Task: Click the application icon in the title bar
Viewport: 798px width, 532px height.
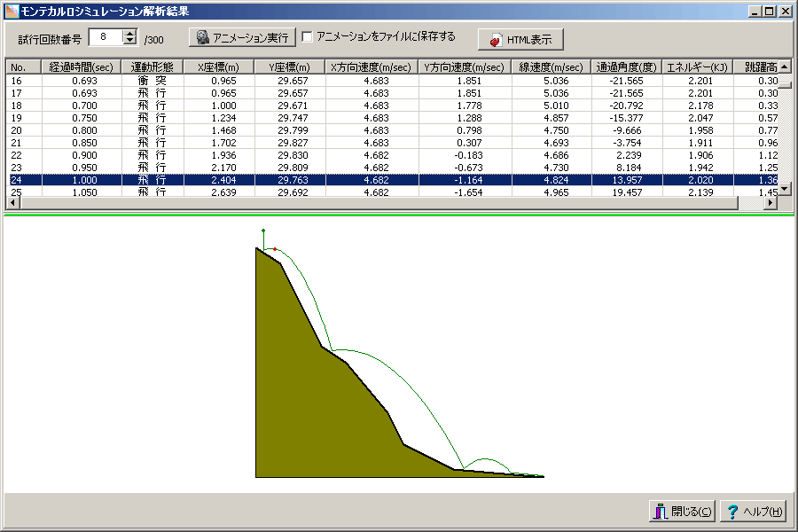Action: (12, 12)
